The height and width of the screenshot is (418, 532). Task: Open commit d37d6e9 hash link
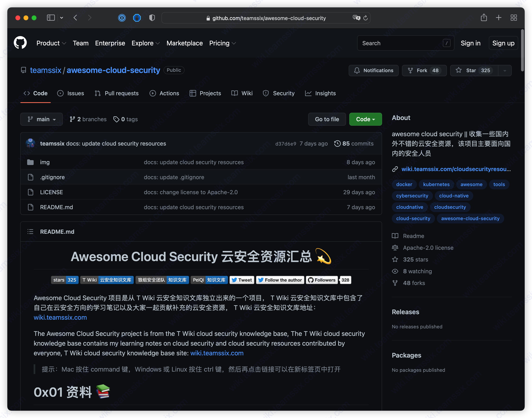point(285,144)
